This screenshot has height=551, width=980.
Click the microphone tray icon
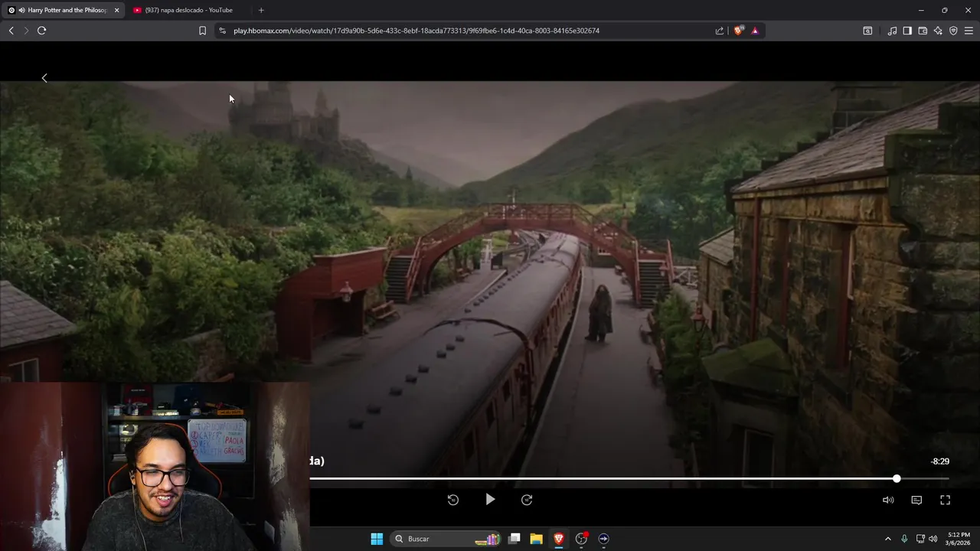coord(904,539)
